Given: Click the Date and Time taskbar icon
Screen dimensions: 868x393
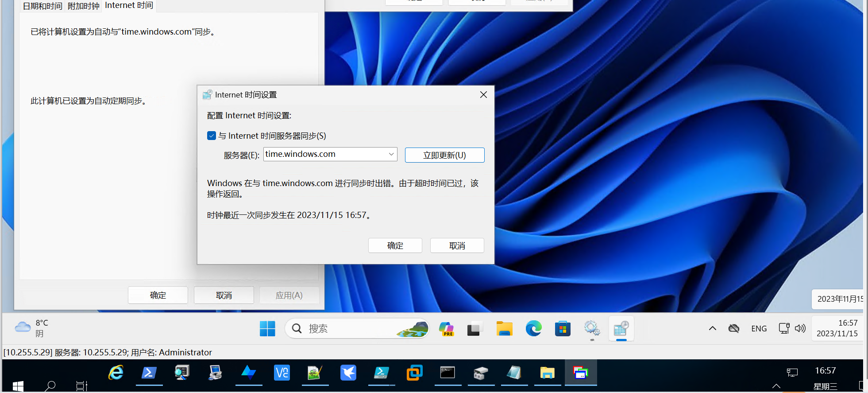Looking at the screenshot, I should point(621,329).
